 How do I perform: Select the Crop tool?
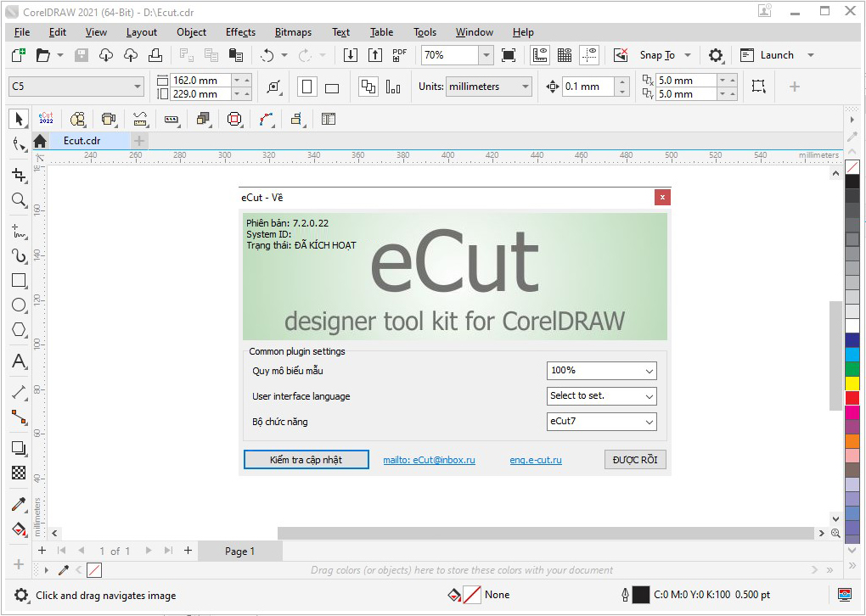click(x=19, y=176)
